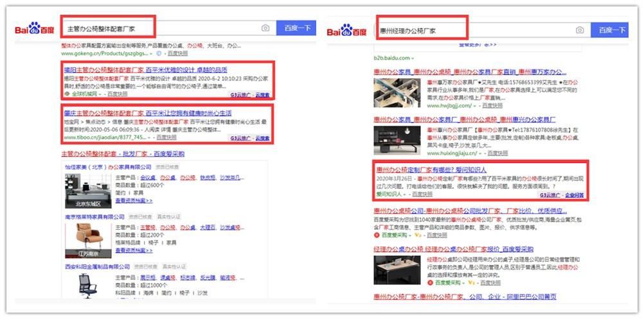
Task: Expand dropdown arrow after www.gokeng.cn URL
Action: click(x=151, y=54)
